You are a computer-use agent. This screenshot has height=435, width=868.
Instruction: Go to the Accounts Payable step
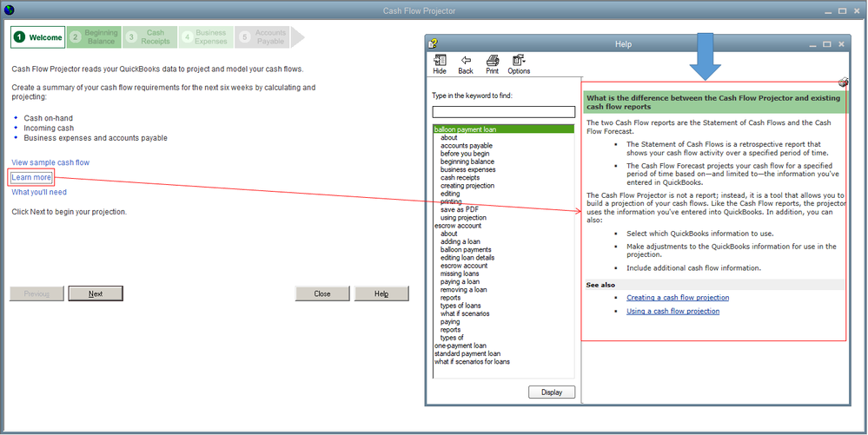(262, 37)
